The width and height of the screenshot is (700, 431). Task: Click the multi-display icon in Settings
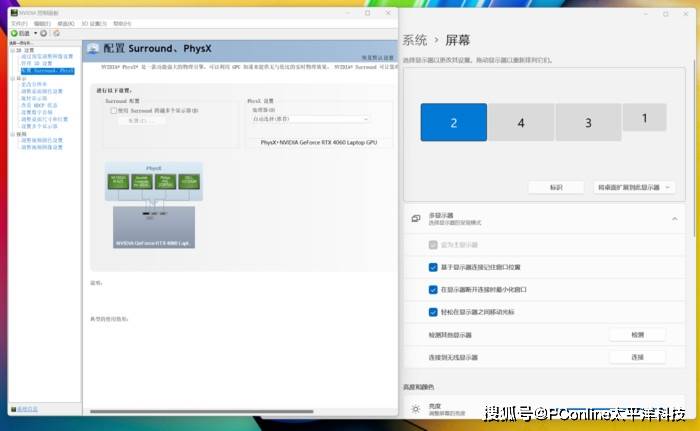[x=416, y=218]
